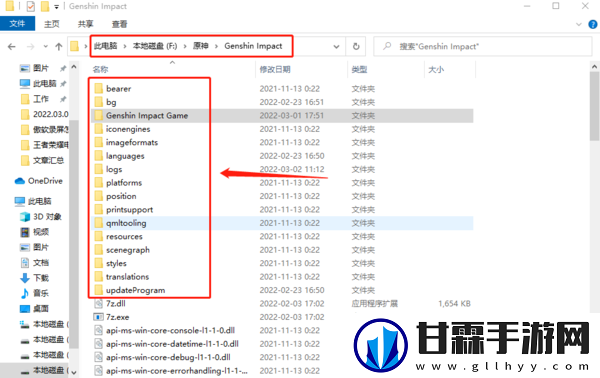This screenshot has height=378, width=600.
Task: Open 图片 pinned in quick access
Action: [x=41, y=68]
